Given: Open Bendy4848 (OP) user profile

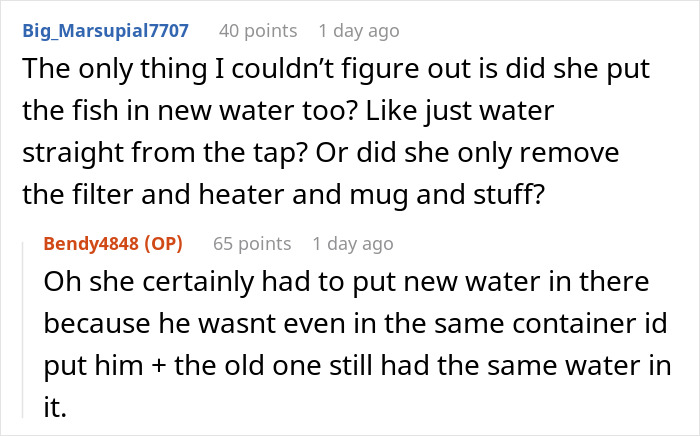Looking at the screenshot, I should pyautogui.click(x=113, y=244).
